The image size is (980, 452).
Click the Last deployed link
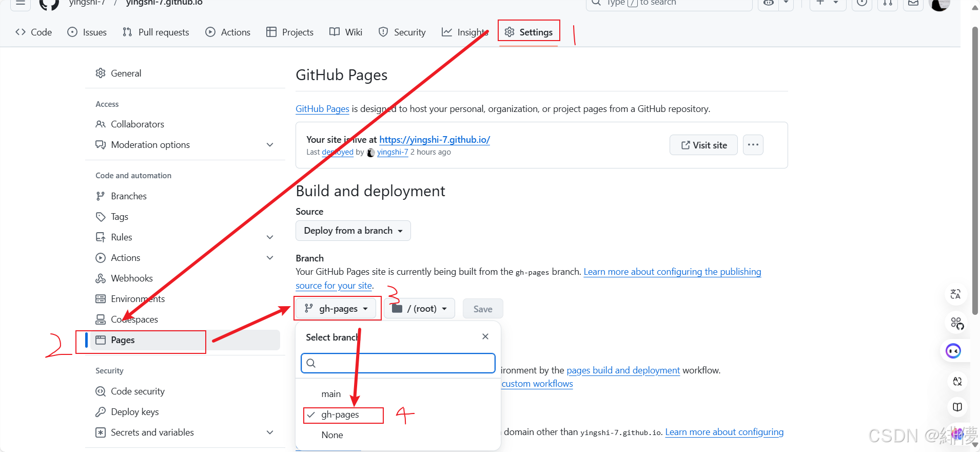(338, 152)
